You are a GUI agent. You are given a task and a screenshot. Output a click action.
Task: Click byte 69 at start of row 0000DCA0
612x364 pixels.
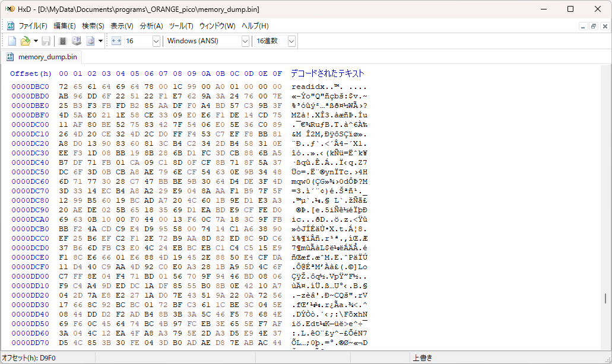64,219
